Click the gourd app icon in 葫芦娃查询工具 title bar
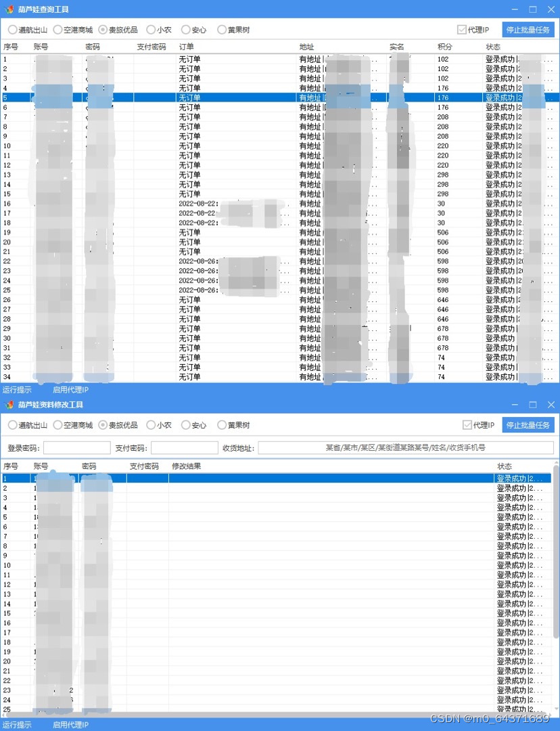This screenshot has width=560, height=731. coord(8,9)
